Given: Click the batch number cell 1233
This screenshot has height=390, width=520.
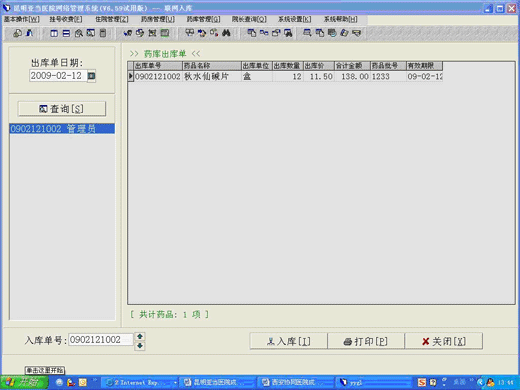Looking at the screenshot, I should point(388,77).
